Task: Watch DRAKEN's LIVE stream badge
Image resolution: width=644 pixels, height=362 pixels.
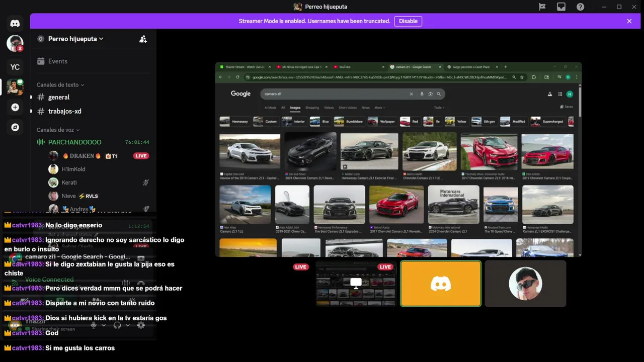Action: pyautogui.click(x=141, y=156)
